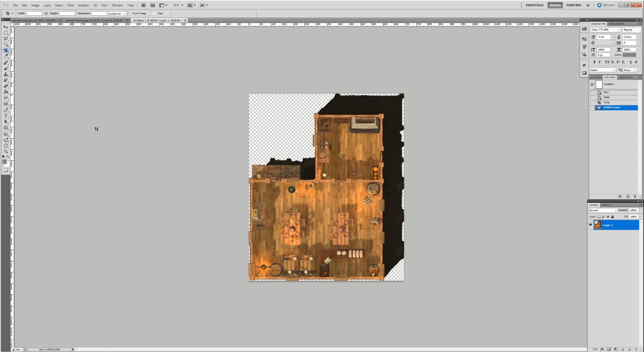Open the Normal blend mode dropdown

tap(603, 210)
